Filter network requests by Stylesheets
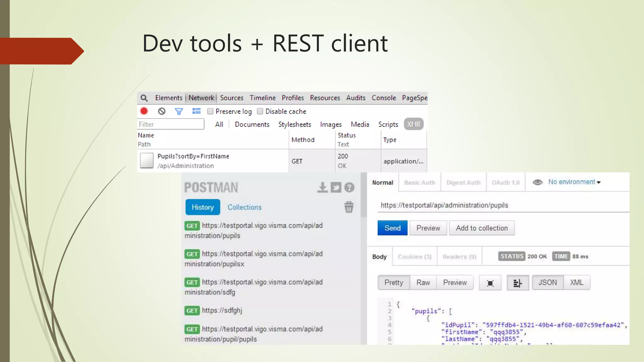The height and width of the screenshot is (362, 644). (295, 124)
